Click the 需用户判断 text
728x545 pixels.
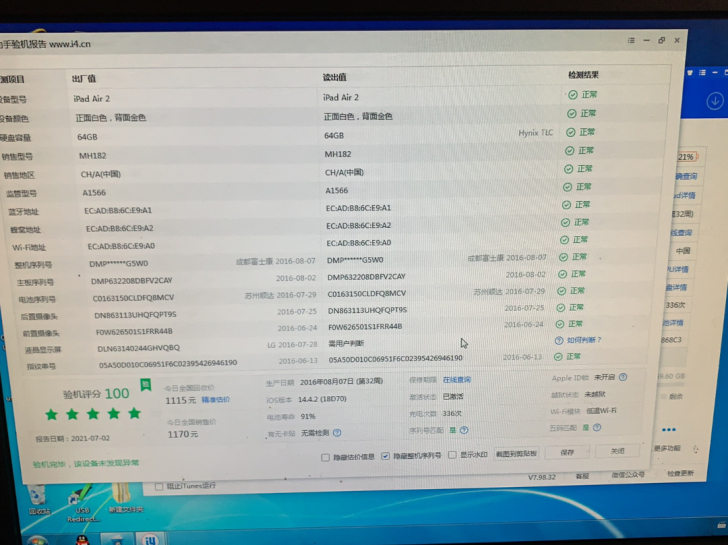click(x=346, y=343)
